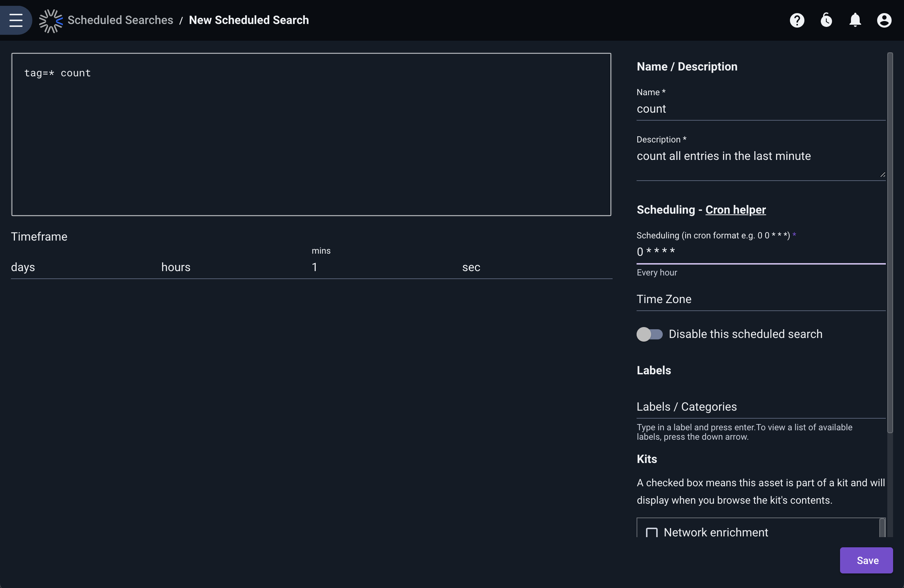
Task: Click the right panel vertical scrollbar
Action: pyautogui.click(x=889, y=243)
